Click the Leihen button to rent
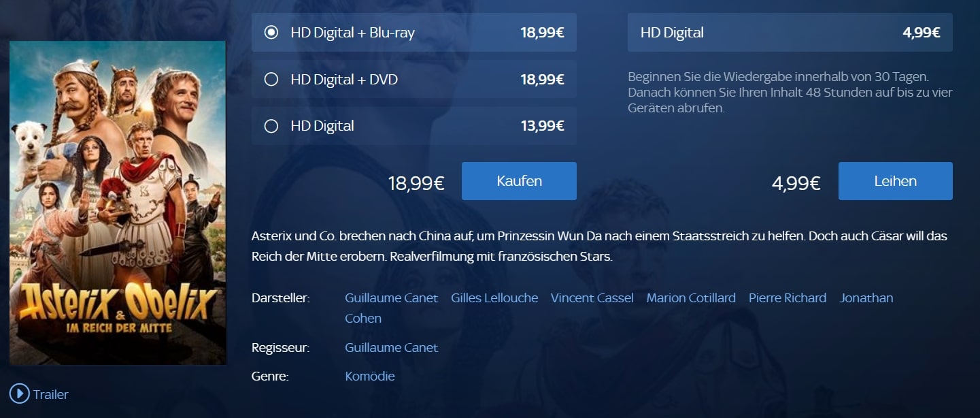This screenshot has width=980, height=418. (x=895, y=181)
